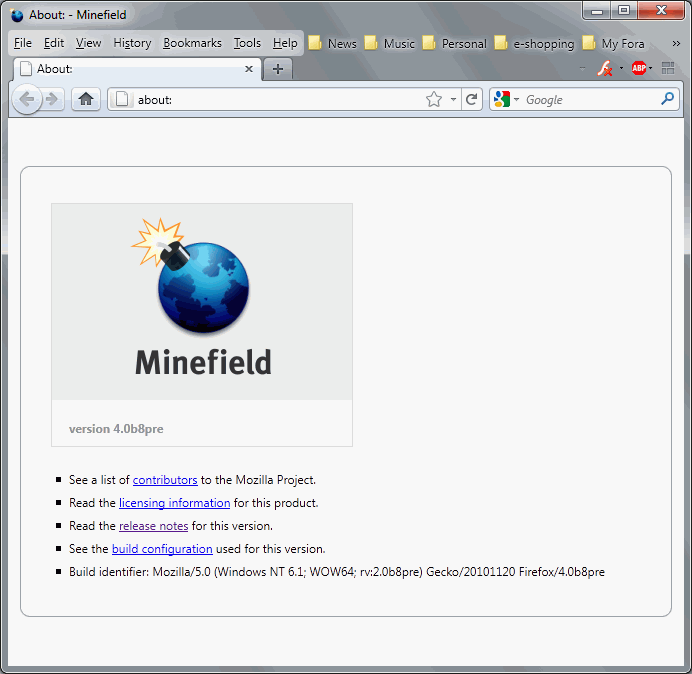
Task: Go forward with the forward arrow button
Action: tap(53, 99)
